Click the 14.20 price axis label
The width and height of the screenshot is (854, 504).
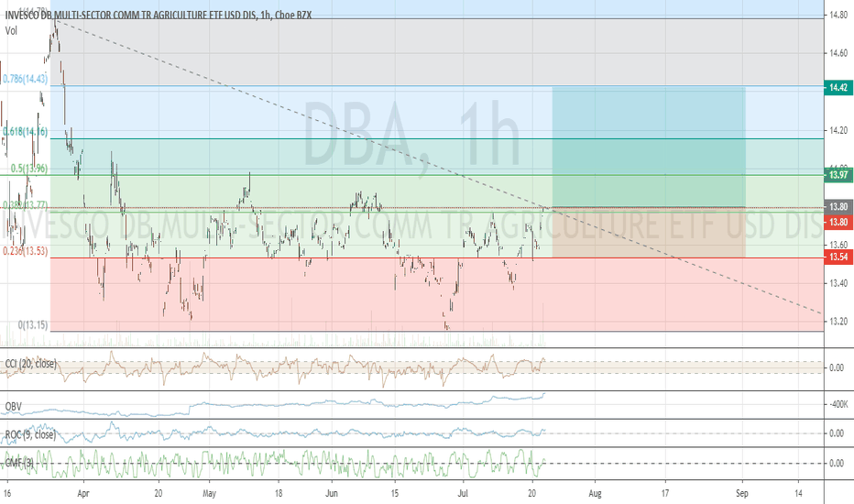pyautogui.click(x=838, y=130)
